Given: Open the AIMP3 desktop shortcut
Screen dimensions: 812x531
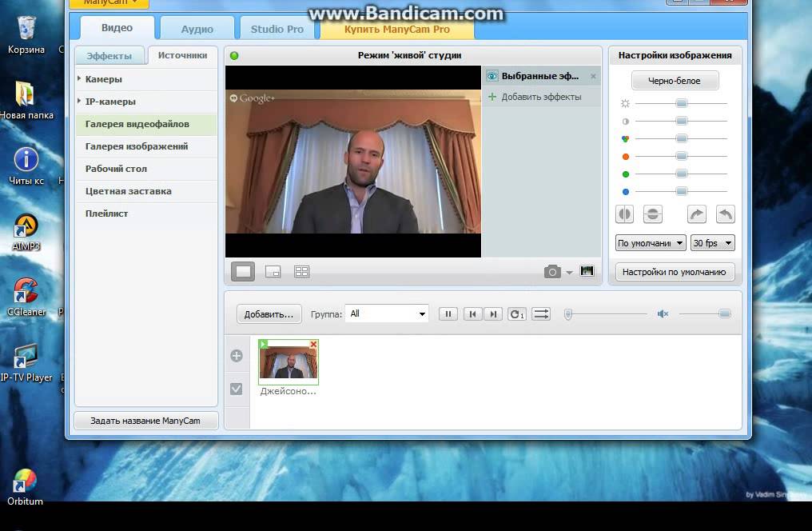Looking at the screenshot, I should click(x=26, y=232).
